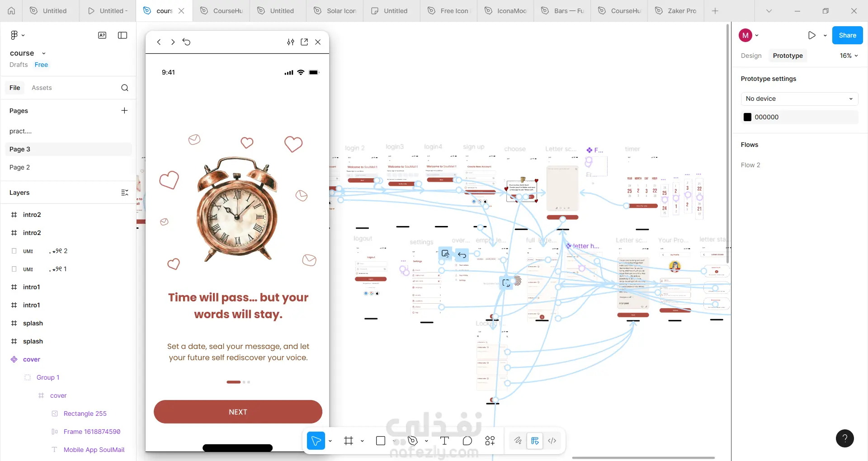Open present options arrow beside play
868x461 pixels.
pyautogui.click(x=825, y=35)
